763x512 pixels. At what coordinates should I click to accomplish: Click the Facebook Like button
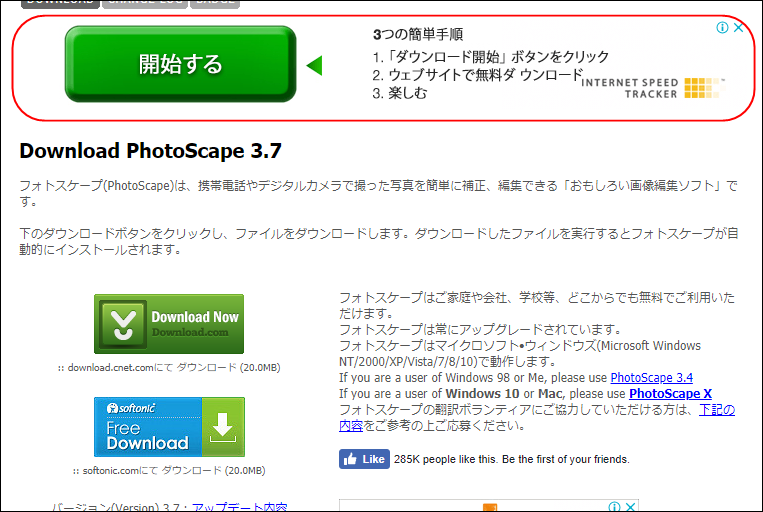pos(364,459)
